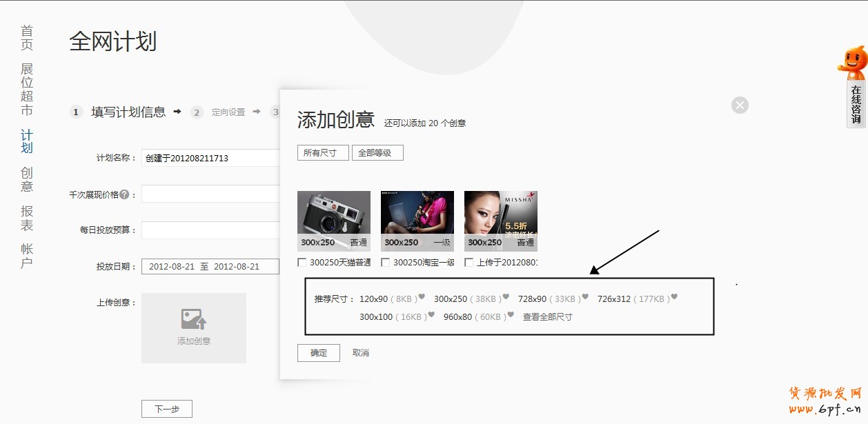
Task: Close the 添加创意 dialog with X icon
Action: [x=740, y=105]
